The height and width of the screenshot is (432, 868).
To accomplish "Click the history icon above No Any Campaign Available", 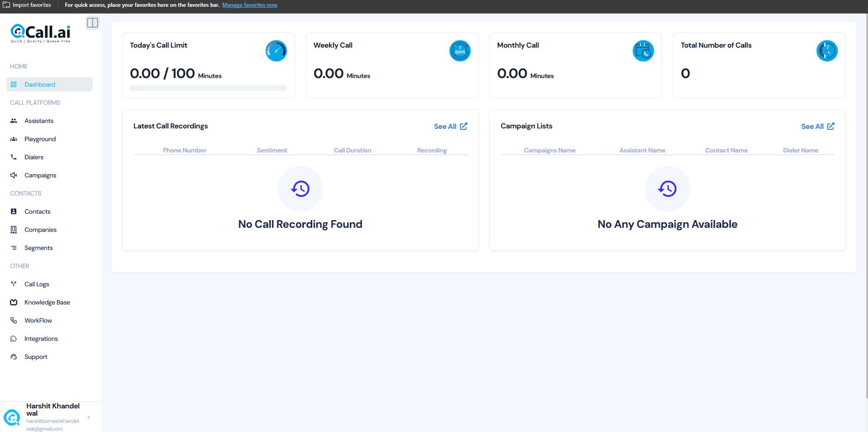I will (x=667, y=189).
